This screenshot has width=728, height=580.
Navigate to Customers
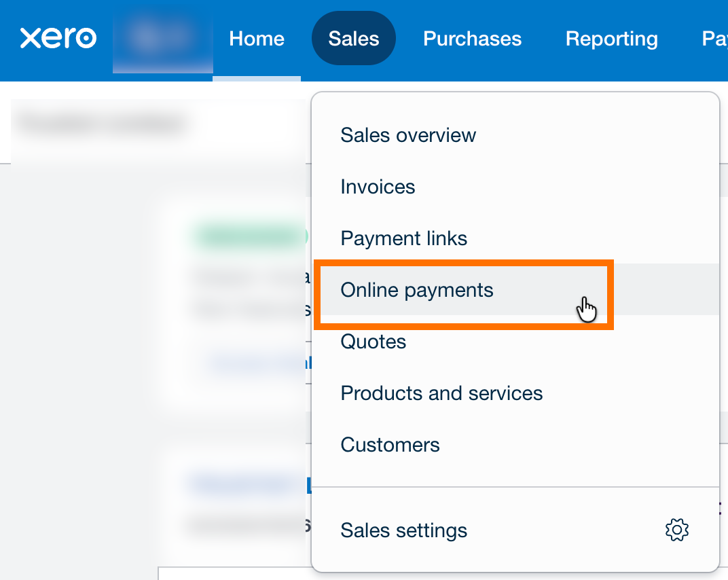coord(390,445)
